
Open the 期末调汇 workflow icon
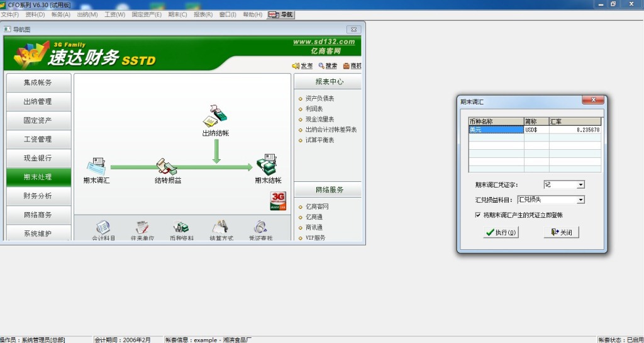[96, 166]
